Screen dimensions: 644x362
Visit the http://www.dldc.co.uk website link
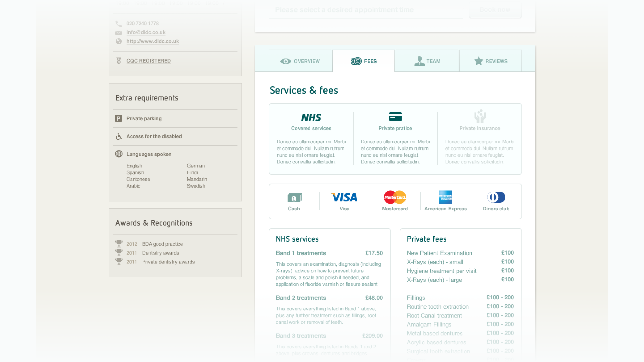(x=153, y=41)
